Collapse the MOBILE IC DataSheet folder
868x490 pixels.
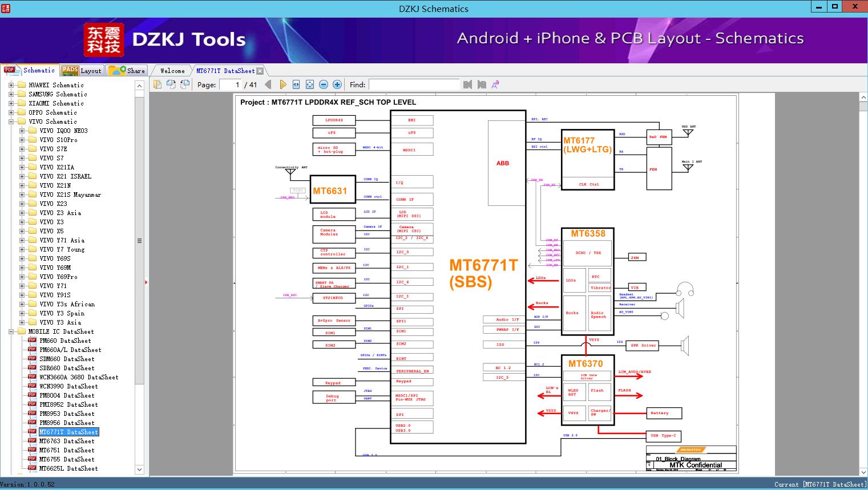click(11, 331)
